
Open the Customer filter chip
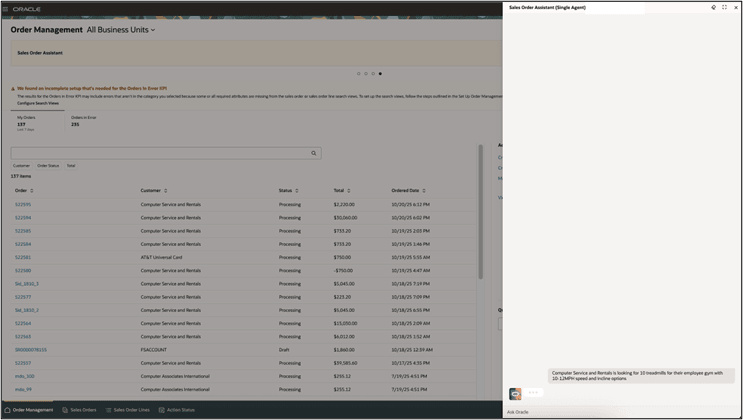21,166
